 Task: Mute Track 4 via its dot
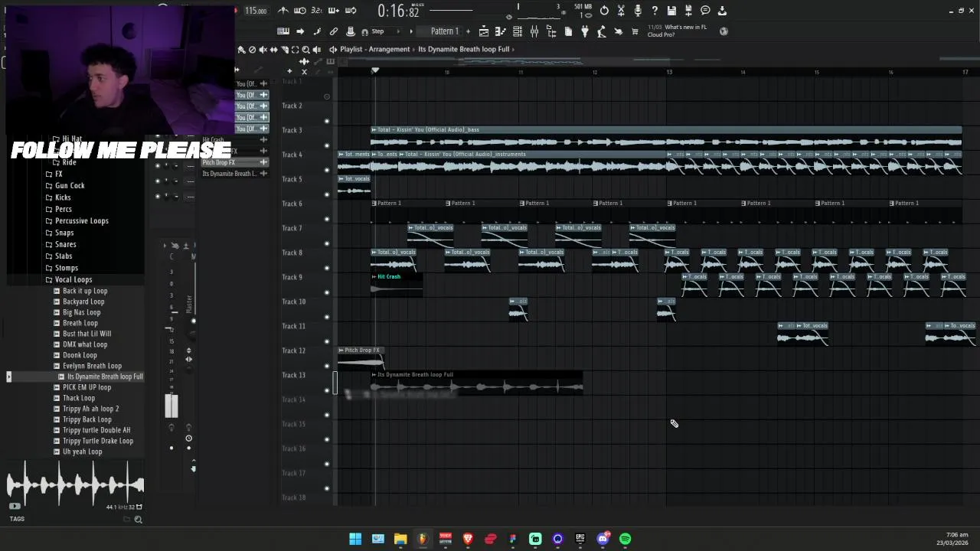[x=327, y=170]
